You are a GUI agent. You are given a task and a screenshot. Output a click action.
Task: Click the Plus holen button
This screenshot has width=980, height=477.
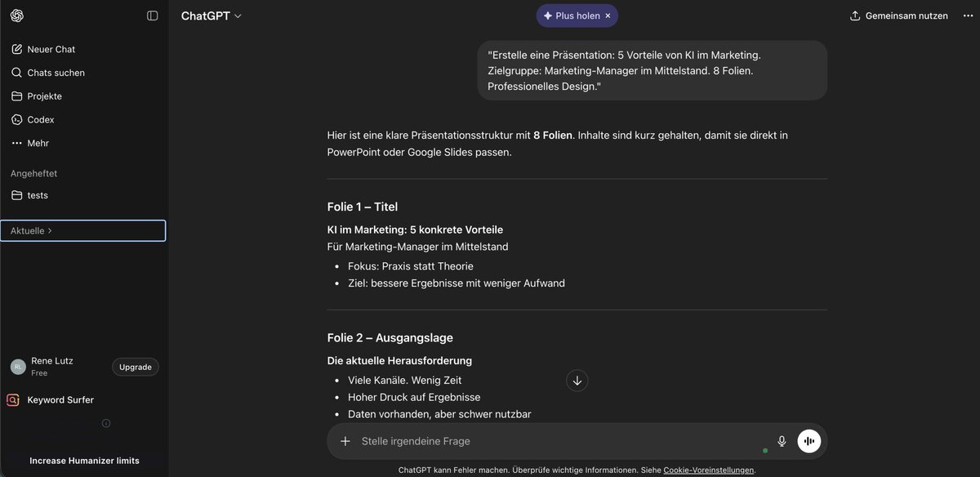[571, 16]
